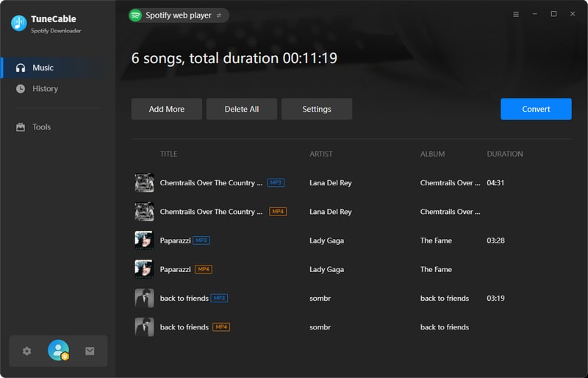Click The Fame album in Paparazzi MP3 row
This screenshot has height=378, width=588.
point(436,240)
